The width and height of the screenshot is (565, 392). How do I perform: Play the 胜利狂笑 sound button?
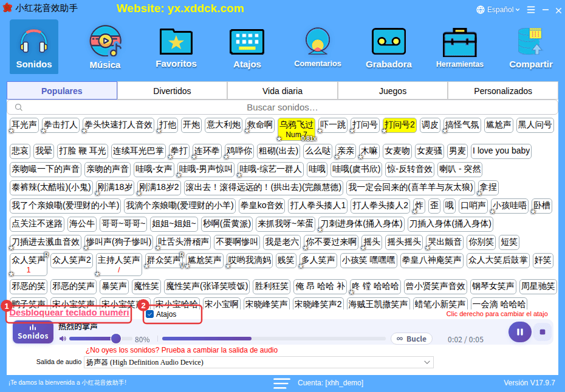point(272,286)
